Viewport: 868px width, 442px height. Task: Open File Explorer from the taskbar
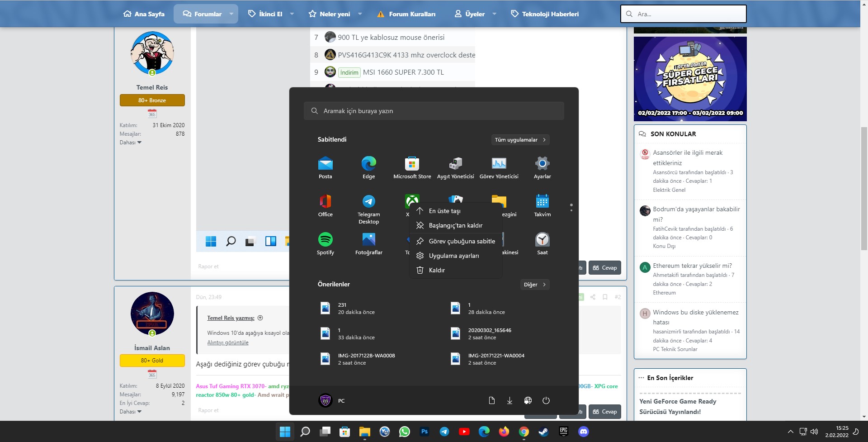tap(365, 432)
